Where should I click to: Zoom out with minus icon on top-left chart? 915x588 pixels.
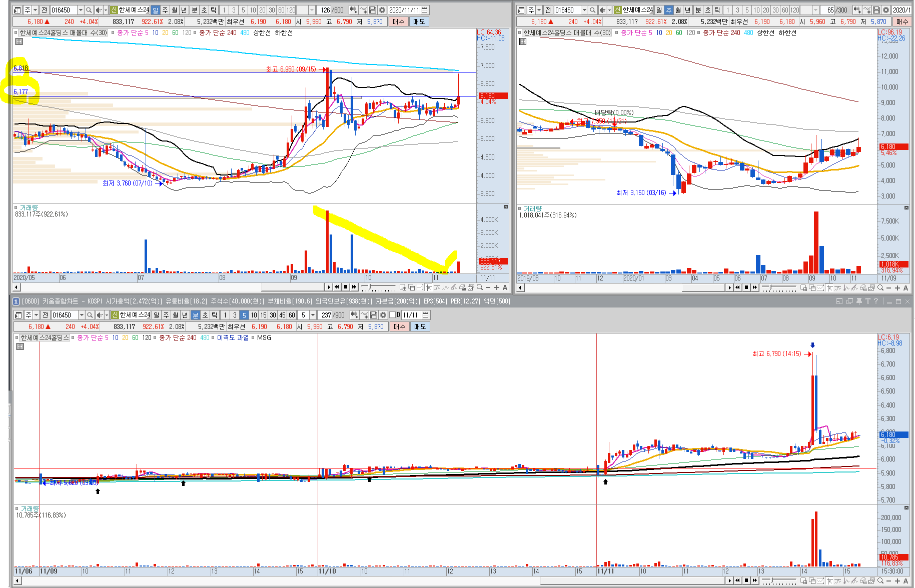click(488, 287)
